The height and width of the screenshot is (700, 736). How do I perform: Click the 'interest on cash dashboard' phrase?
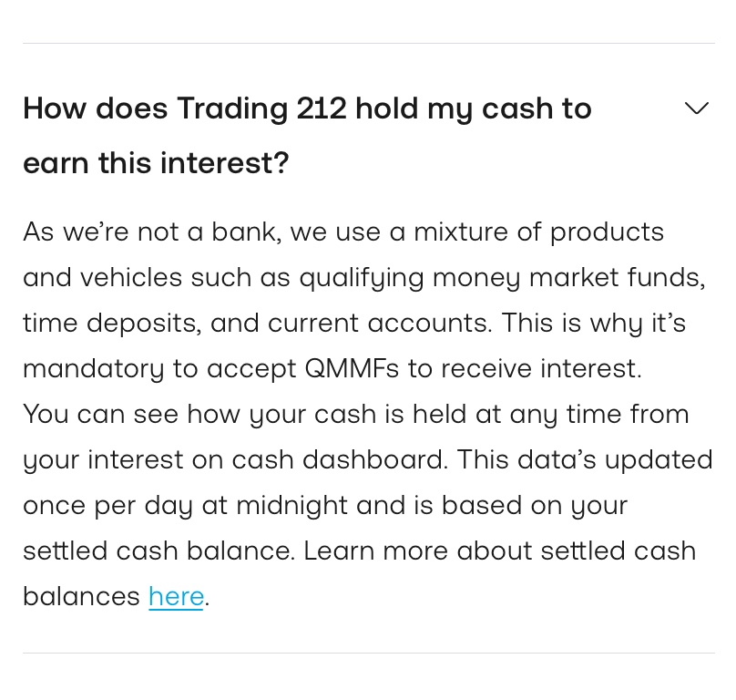pos(265,459)
